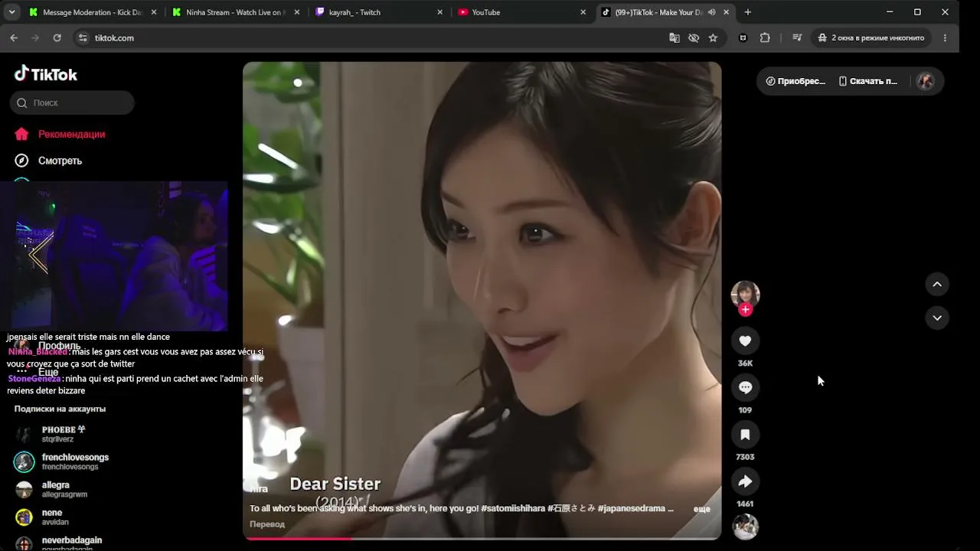Click the 1461 shares count
The height and width of the screenshot is (551, 980).
tap(745, 504)
